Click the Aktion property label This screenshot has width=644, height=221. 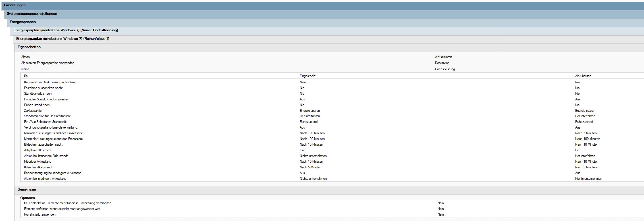point(25,57)
